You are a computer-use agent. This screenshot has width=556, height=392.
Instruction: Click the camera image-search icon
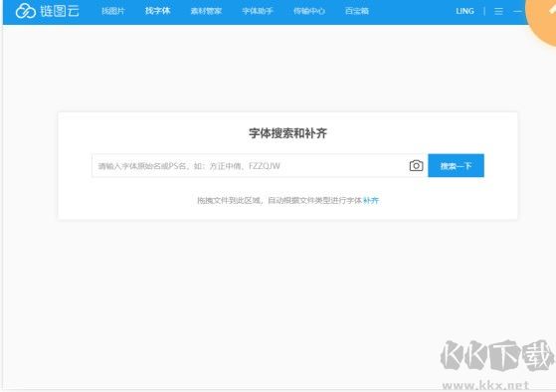coord(417,166)
